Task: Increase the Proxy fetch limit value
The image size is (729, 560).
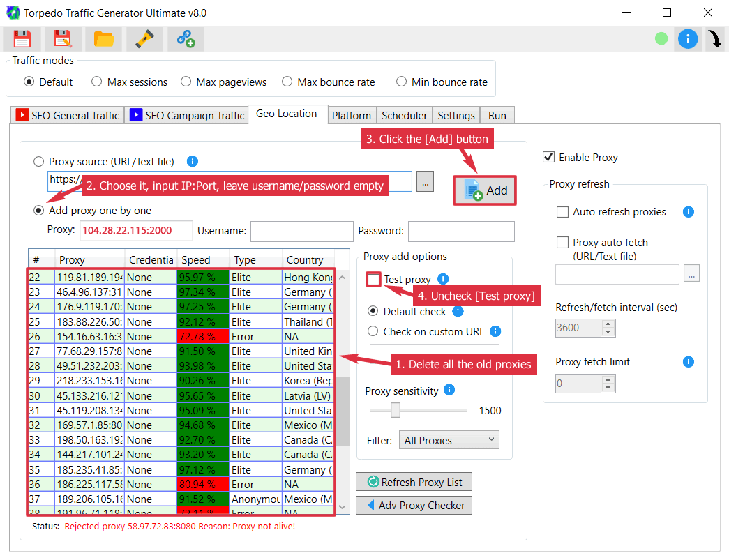Action: [x=608, y=379]
